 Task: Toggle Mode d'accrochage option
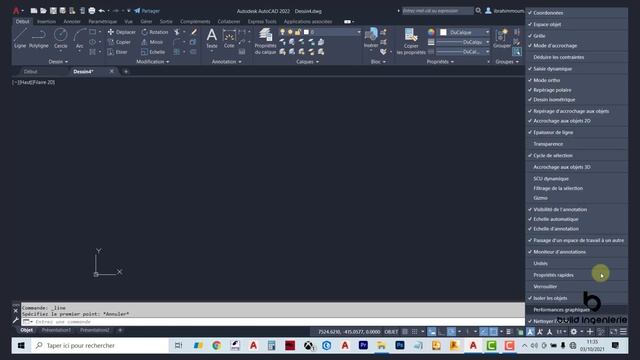[576, 46]
